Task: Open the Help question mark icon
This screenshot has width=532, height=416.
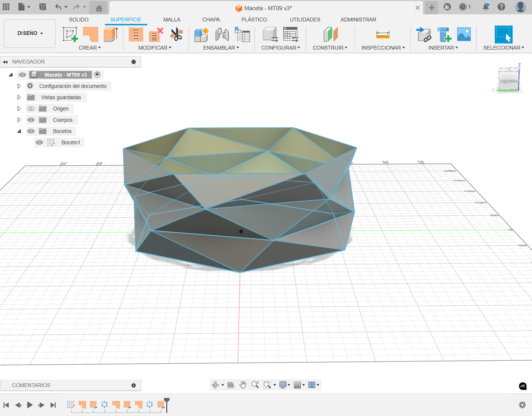Action: coord(501,7)
